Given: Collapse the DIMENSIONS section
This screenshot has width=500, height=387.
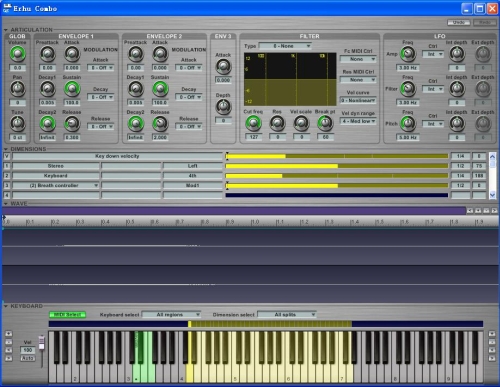Looking at the screenshot, I should (x=6, y=149).
